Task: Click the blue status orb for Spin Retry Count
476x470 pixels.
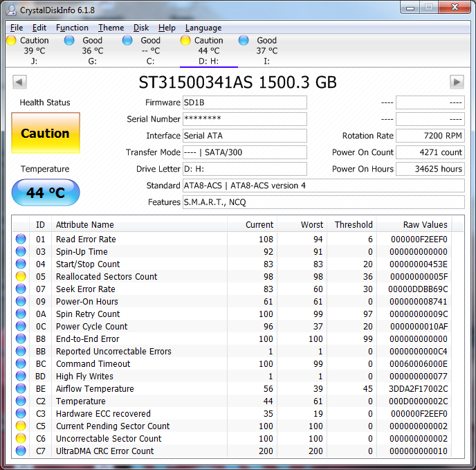Action: point(21,314)
